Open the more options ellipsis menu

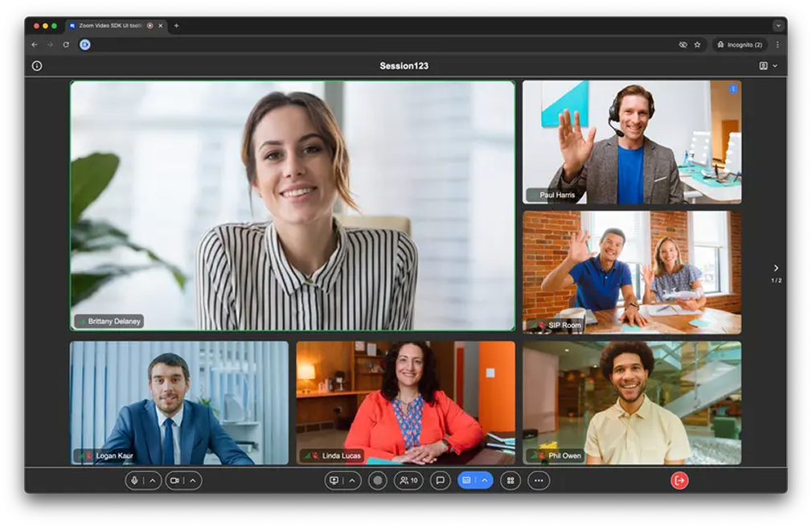539,480
